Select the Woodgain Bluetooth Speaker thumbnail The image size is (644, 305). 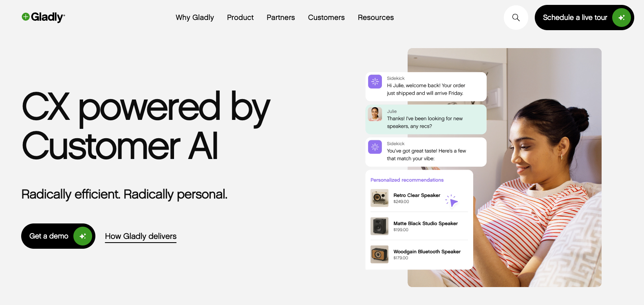[379, 254]
